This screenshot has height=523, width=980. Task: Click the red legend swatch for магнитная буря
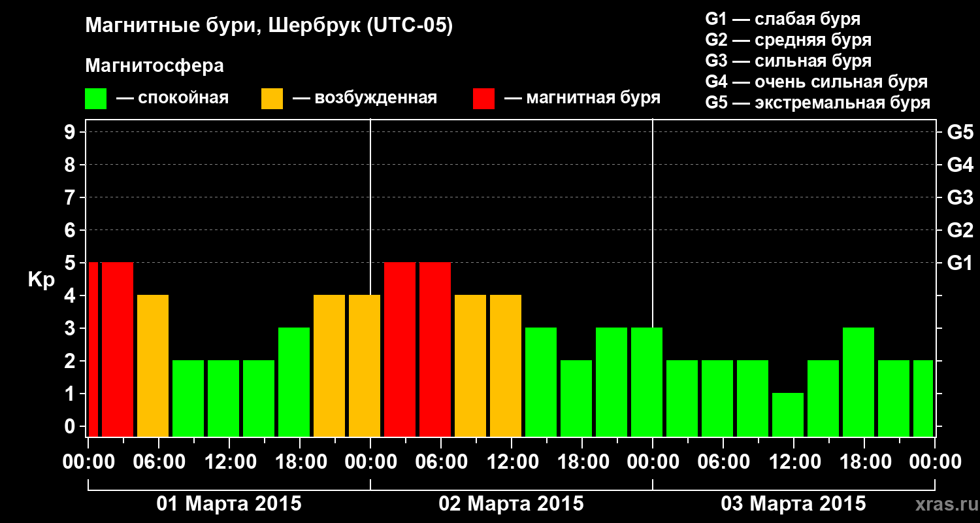point(483,99)
